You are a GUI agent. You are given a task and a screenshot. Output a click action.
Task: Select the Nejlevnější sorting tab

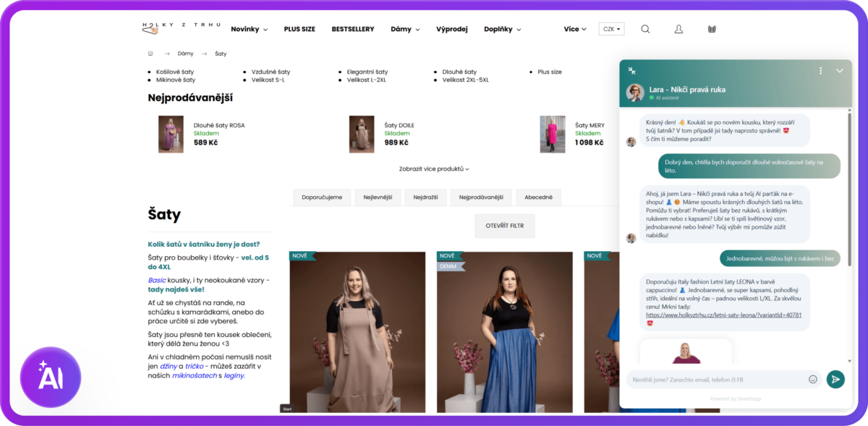[x=378, y=197]
